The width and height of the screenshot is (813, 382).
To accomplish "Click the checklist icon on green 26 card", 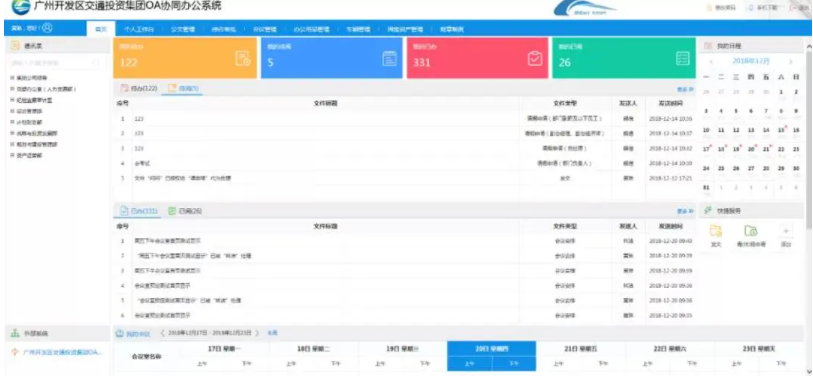I will click(x=683, y=59).
